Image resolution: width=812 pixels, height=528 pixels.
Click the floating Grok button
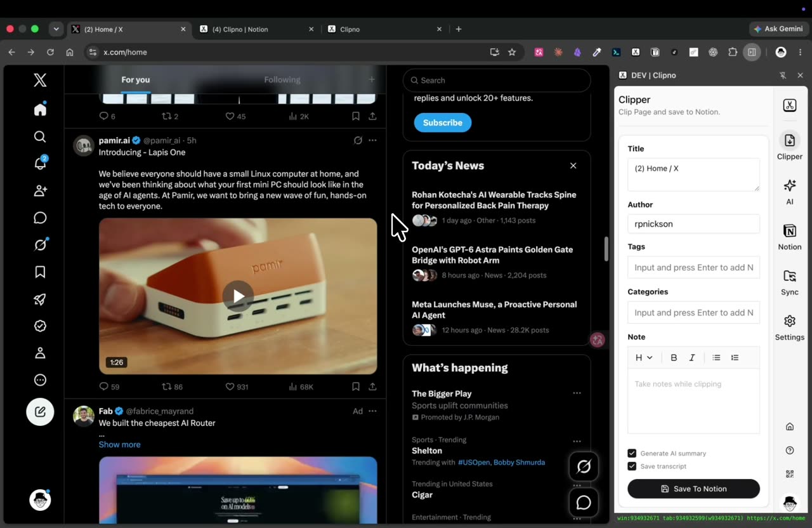584,467
